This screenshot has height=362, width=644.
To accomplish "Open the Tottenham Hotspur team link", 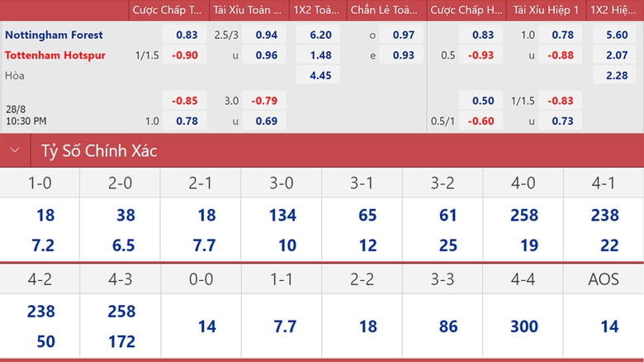I will click(54, 55).
